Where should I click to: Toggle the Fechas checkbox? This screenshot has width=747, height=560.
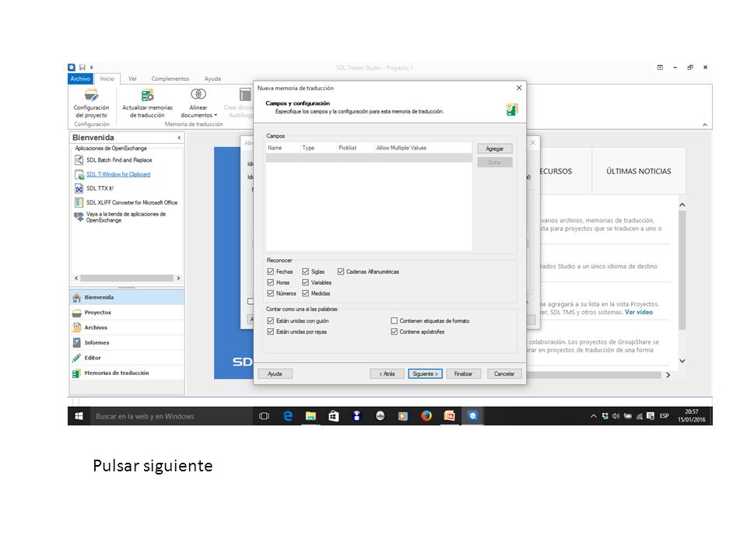(271, 271)
